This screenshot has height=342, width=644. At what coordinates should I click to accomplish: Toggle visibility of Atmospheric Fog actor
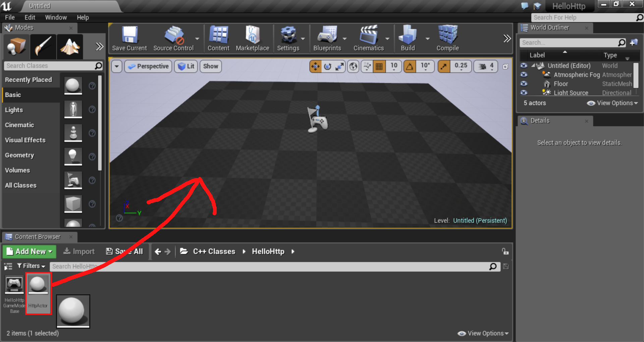[x=524, y=75]
